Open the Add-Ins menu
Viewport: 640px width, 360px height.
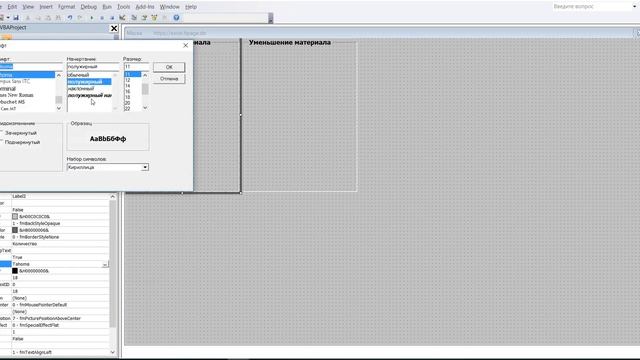[x=145, y=7]
